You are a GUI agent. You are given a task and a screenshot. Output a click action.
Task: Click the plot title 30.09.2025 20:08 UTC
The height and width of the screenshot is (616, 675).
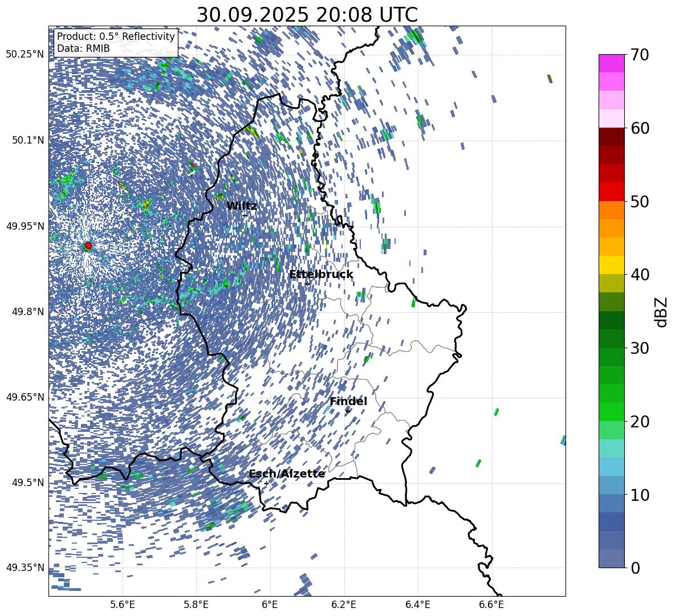coord(307,15)
